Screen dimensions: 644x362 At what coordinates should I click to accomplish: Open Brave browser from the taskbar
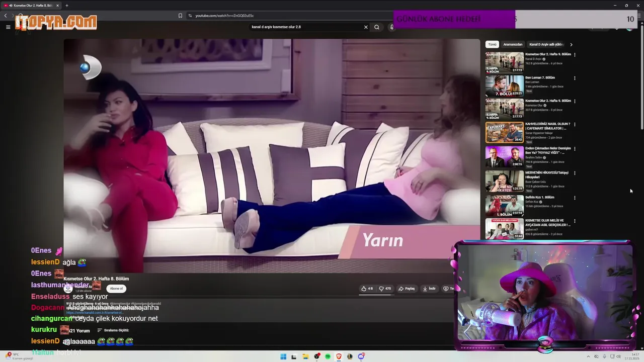(x=339, y=356)
